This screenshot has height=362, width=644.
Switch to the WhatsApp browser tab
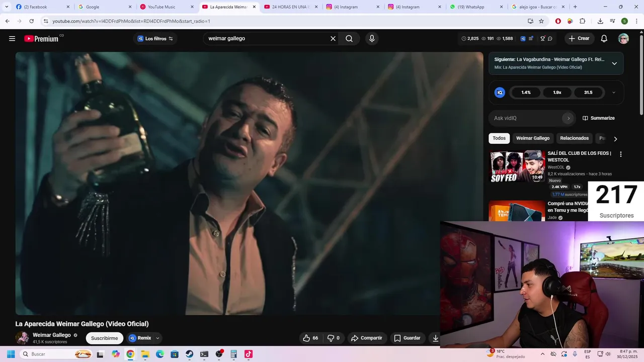pos(476,7)
